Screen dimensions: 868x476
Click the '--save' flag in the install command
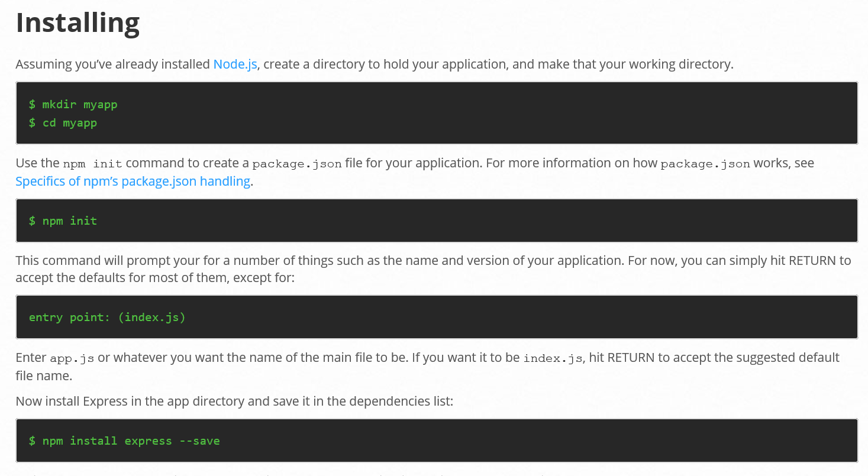point(199,441)
